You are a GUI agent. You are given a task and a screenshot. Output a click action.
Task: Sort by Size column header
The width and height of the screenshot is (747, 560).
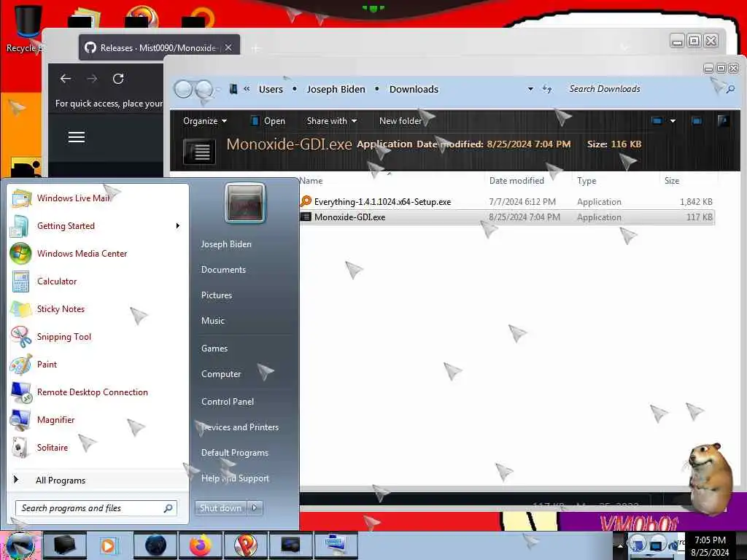click(672, 181)
